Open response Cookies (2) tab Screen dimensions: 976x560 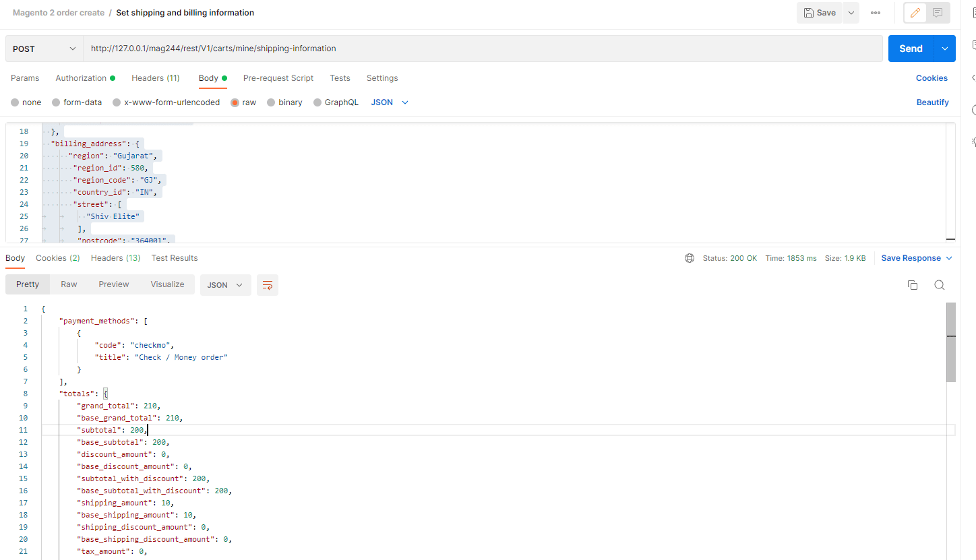tap(58, 258)
